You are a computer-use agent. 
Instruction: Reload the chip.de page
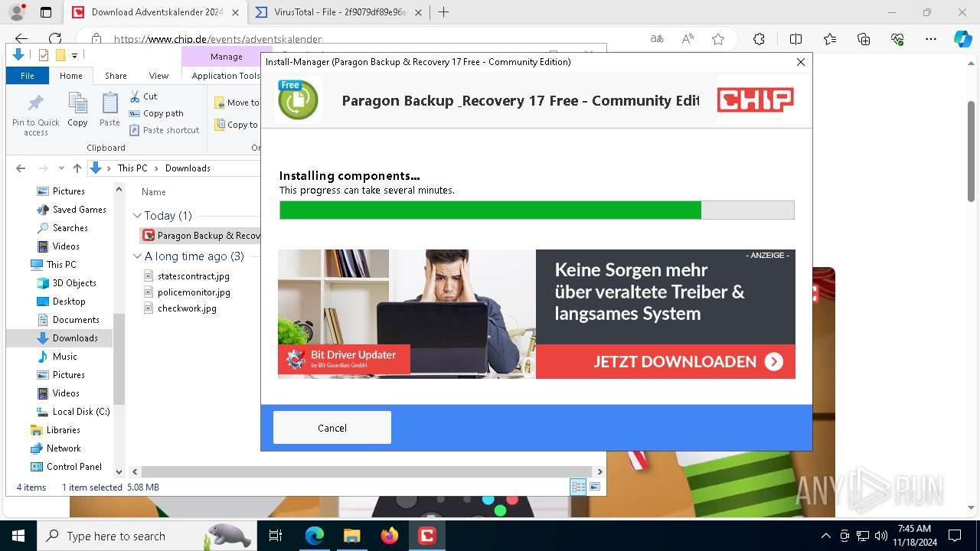tap(55, 39)
